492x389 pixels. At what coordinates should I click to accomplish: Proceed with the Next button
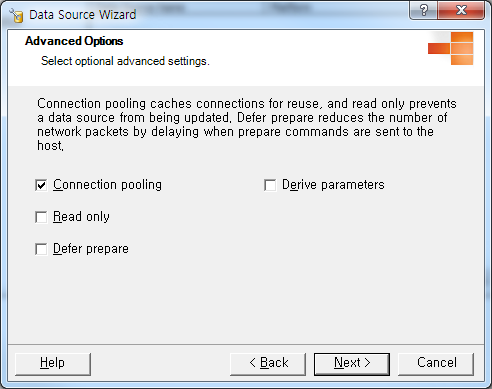click(352, 364)
